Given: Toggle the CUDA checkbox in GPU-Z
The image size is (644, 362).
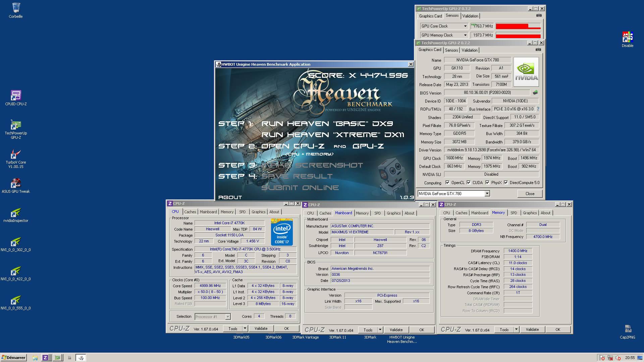Looking at the screenshot, I should (x=469, y=183).
